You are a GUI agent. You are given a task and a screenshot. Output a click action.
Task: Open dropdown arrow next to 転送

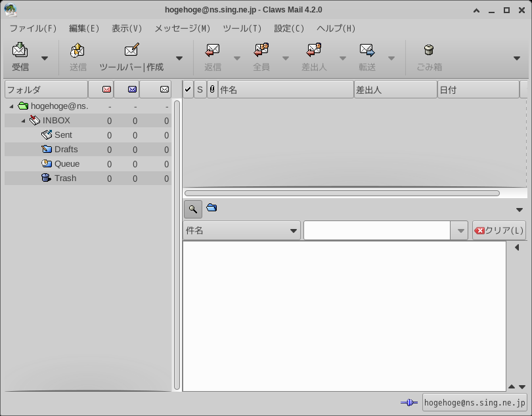click(391, 58)
